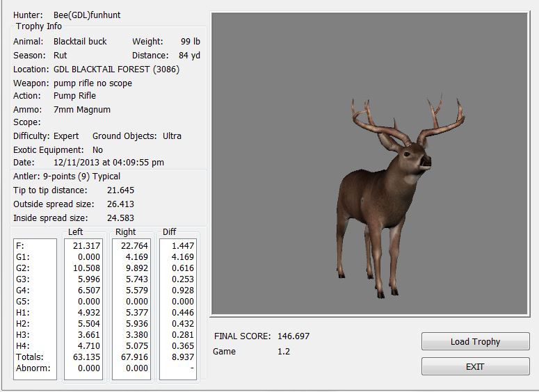Image resolution: width=539 pixels, height=392 pixels.
Task: Click the animal name Blacktail buck
Action: (x=80, y=42)
